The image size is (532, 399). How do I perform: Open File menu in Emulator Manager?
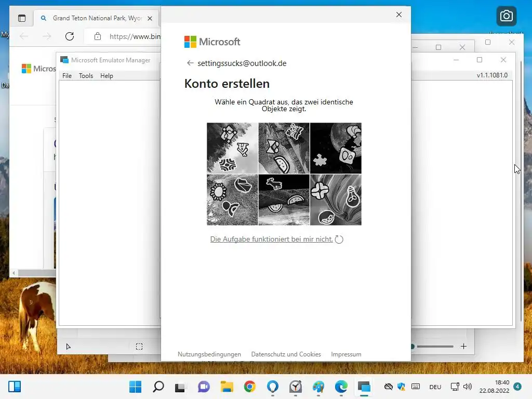pyautogui.click(x=67, y=76)
